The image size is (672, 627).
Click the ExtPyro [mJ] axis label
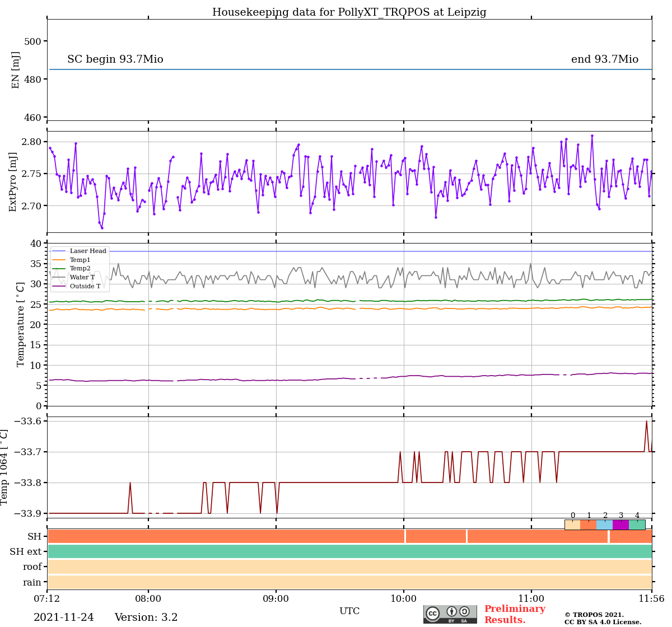(13, 182)
